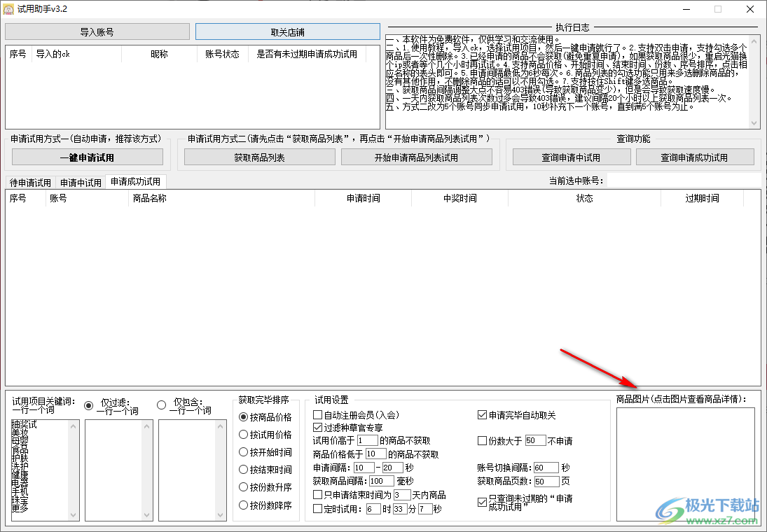The image size is (767, 532).
Task: Click 开始申请商品列表试用 button
Action: [416, 157]
